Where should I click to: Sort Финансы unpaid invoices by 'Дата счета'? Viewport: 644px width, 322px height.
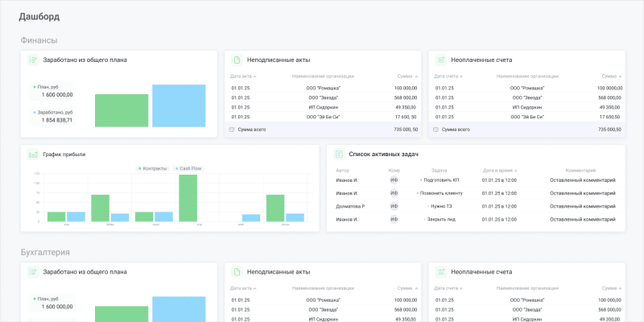coord(448,76)
